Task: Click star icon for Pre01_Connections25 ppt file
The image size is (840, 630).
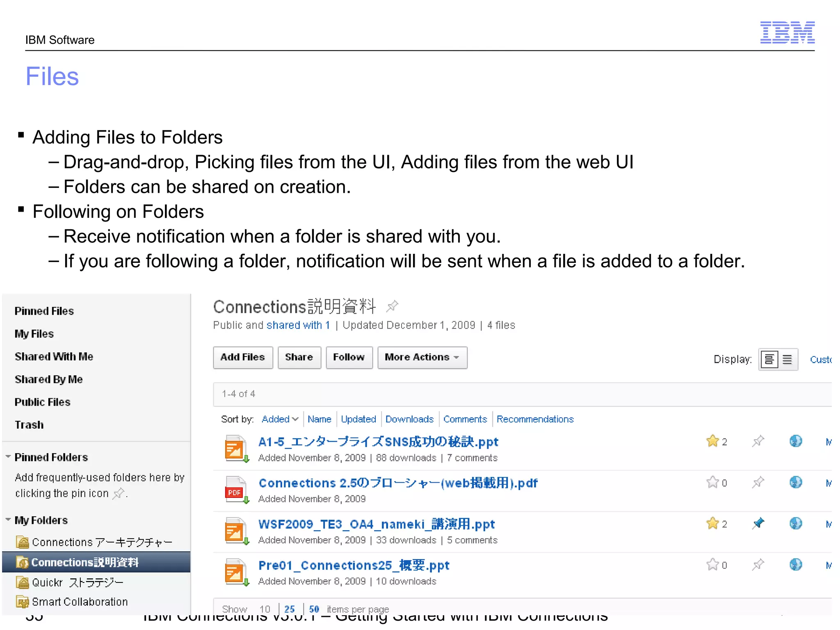Action: 713,564
